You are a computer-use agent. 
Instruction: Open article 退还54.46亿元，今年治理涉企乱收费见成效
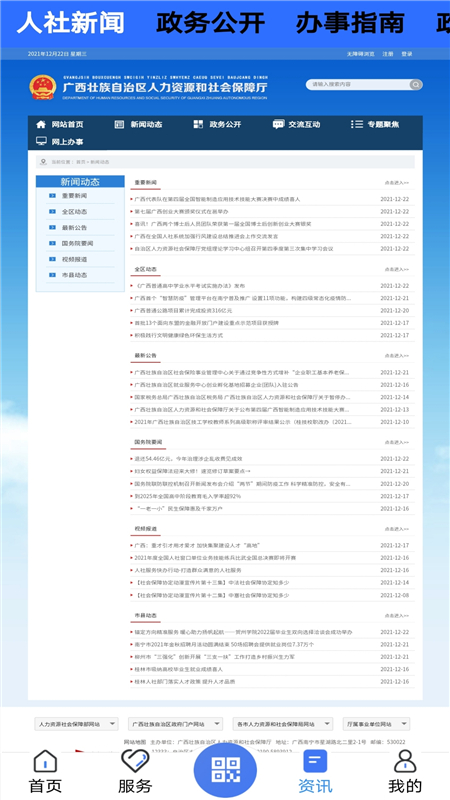pos(188,459)
